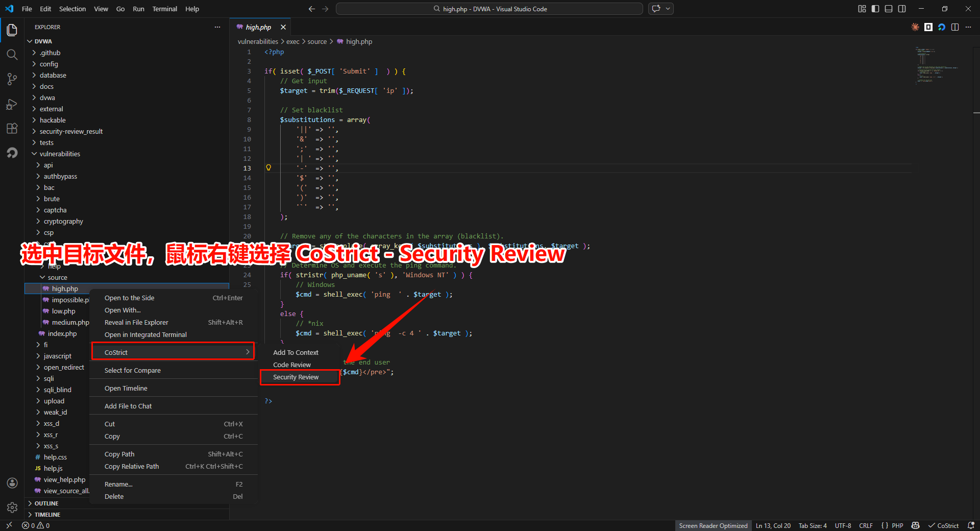980x531 pixels.
Task: Click the Ln 13, Col 20 status indicator
Action: click(773, 525)
